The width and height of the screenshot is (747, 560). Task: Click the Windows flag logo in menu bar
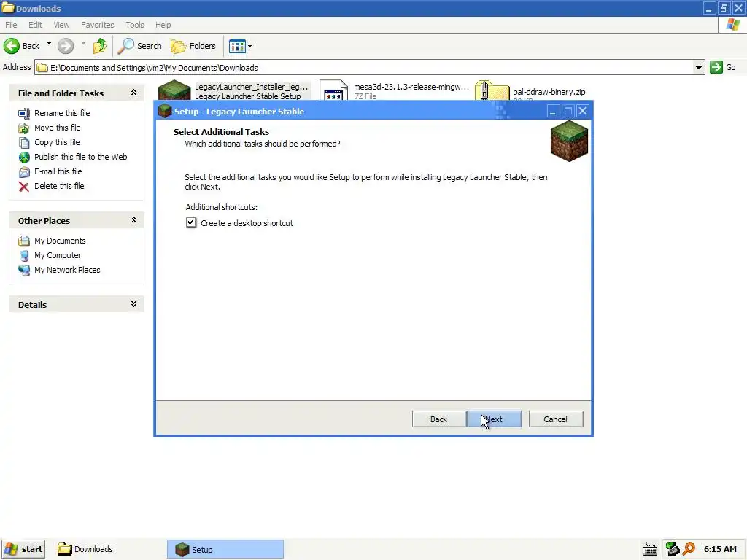click(732, 25)
